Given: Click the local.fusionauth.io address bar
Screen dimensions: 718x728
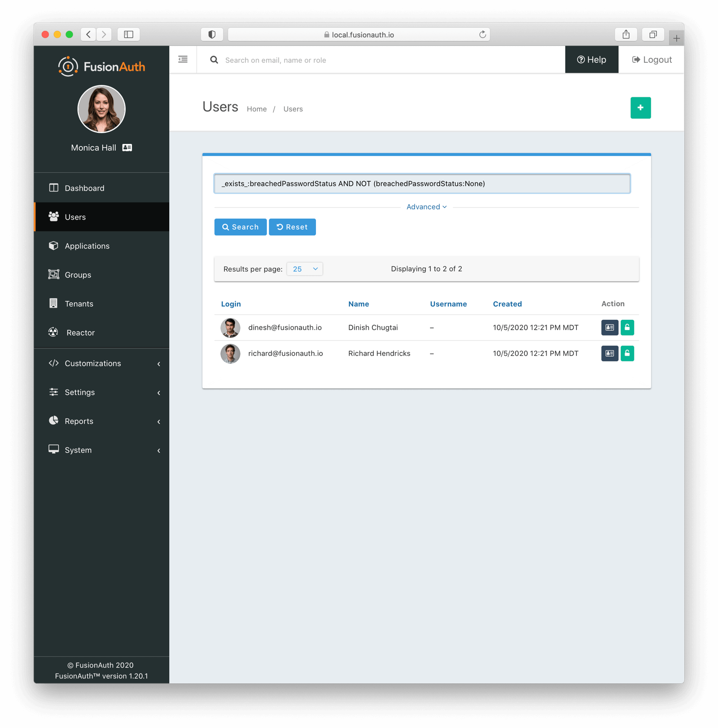Looking at the screenshot, I should click(359, 35).
